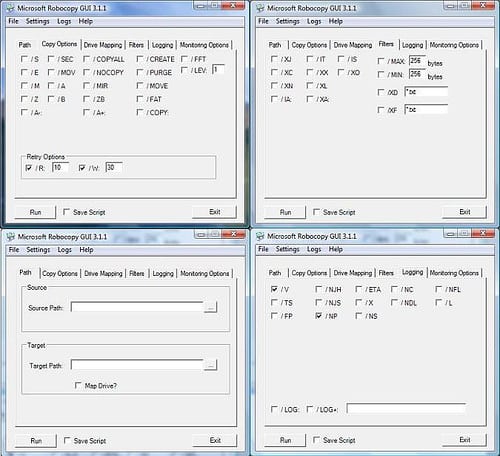Click the log file path field

click(406, 408)
